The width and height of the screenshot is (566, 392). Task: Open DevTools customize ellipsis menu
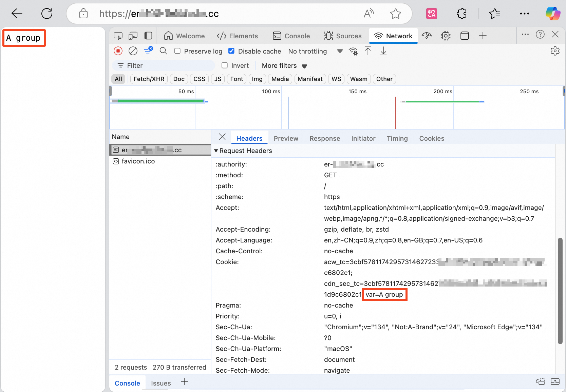click(x=525, y=34)
